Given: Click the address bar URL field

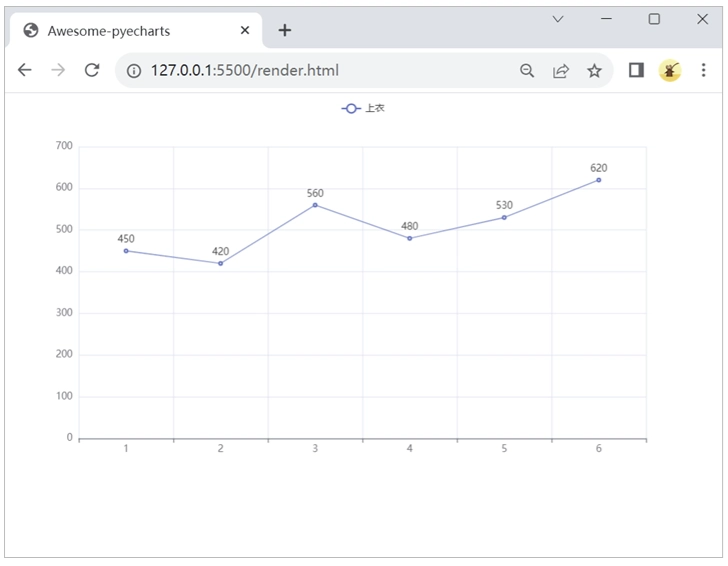Looking at the screenshot, I should [320, 70].
